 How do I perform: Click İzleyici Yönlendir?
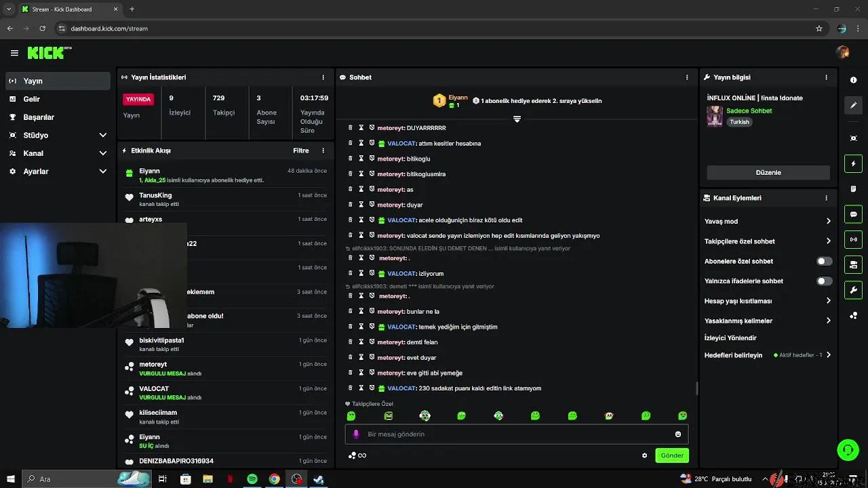tap(730, 338)
